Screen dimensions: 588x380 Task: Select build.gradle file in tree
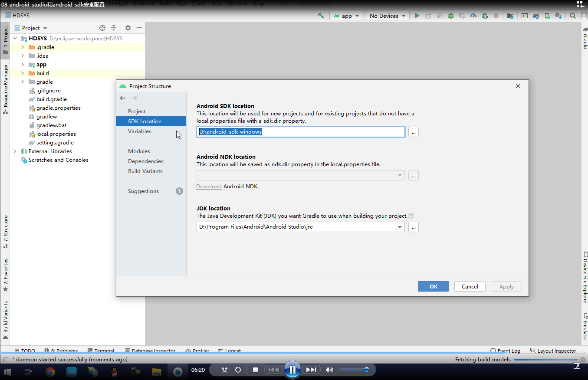[51, 99]
